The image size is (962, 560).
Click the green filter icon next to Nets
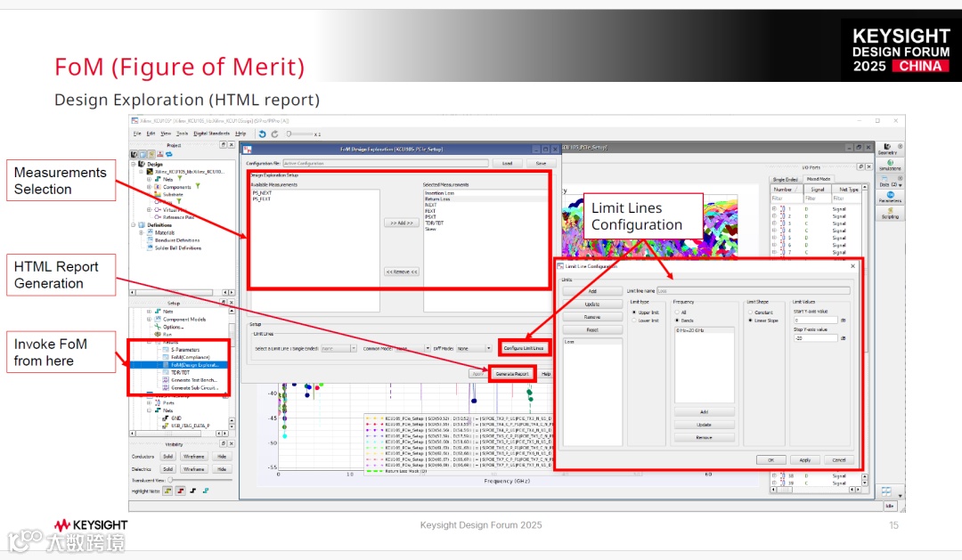point(179,179)
